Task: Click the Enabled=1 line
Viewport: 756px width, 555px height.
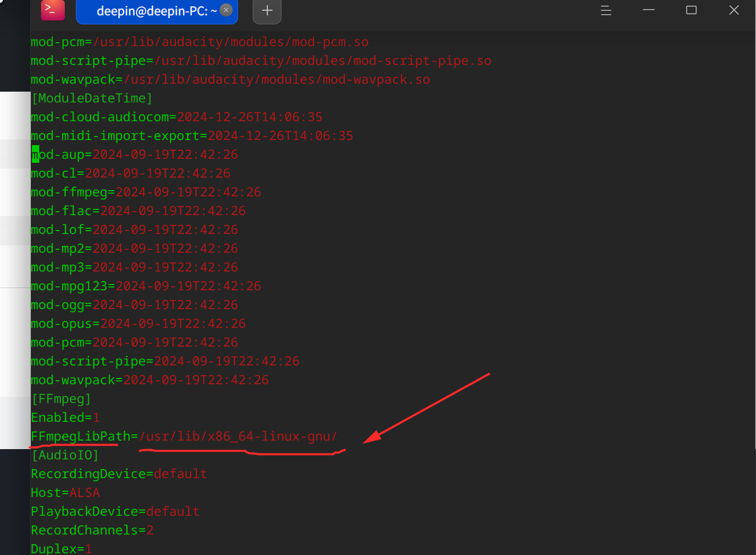Action: coord(65,417)
